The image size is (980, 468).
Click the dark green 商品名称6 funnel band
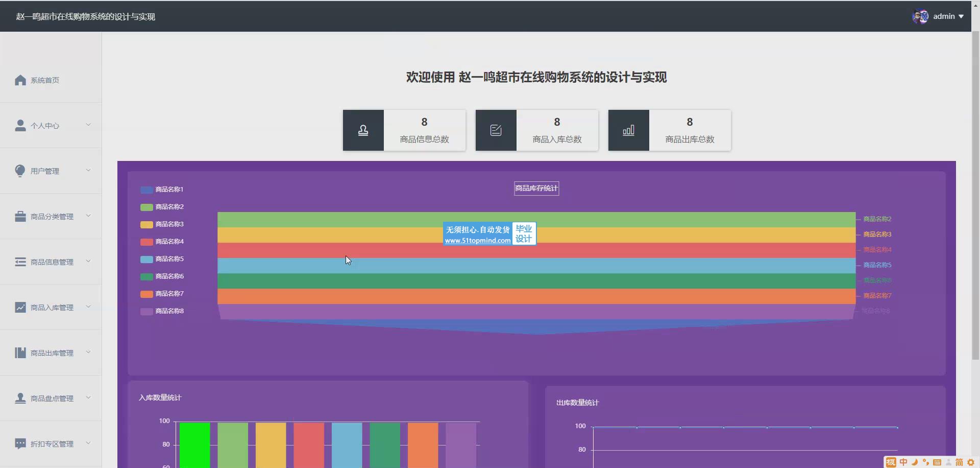click(x=536, y=281)
